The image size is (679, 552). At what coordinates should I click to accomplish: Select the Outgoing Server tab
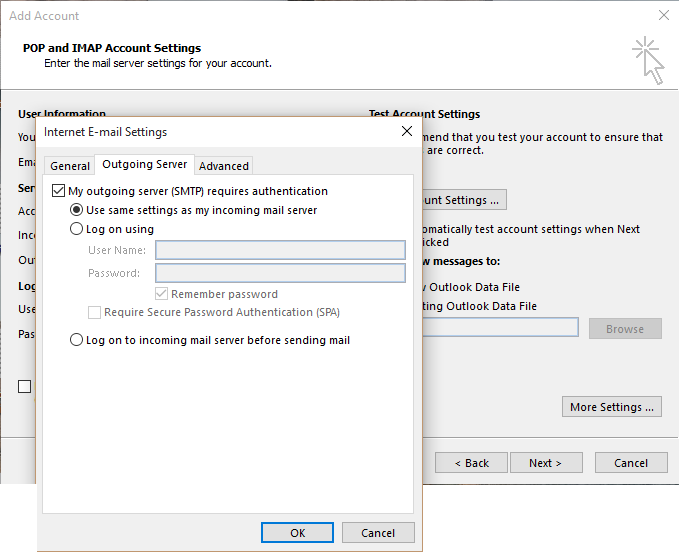[144, 165]
